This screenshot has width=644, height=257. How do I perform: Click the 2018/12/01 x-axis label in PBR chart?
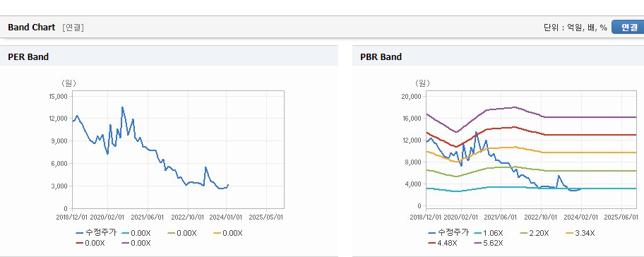tap(426, 217)
